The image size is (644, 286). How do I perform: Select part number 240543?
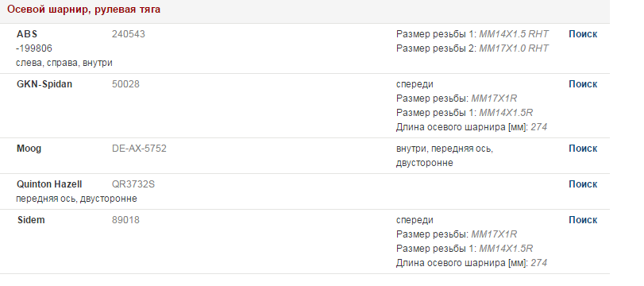(128, 34)
